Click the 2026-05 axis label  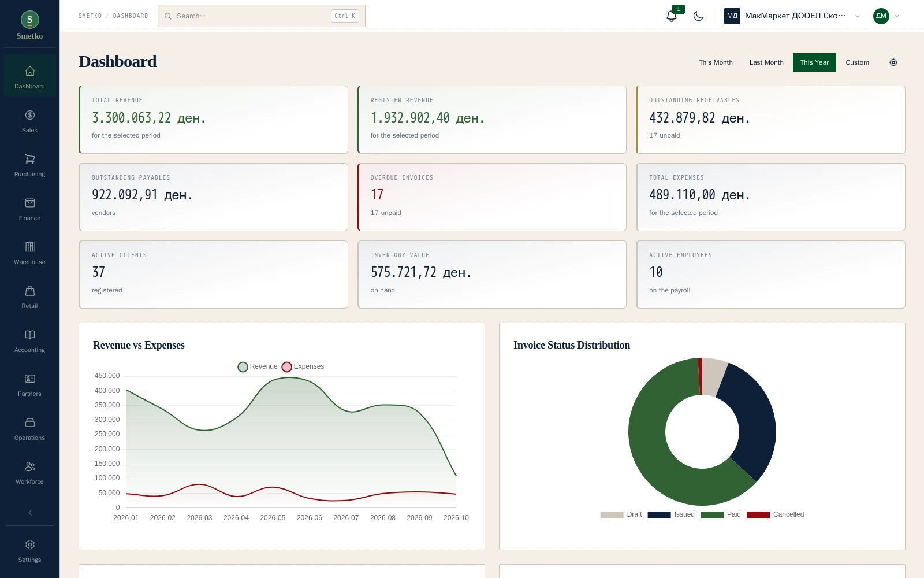[273, 518]
